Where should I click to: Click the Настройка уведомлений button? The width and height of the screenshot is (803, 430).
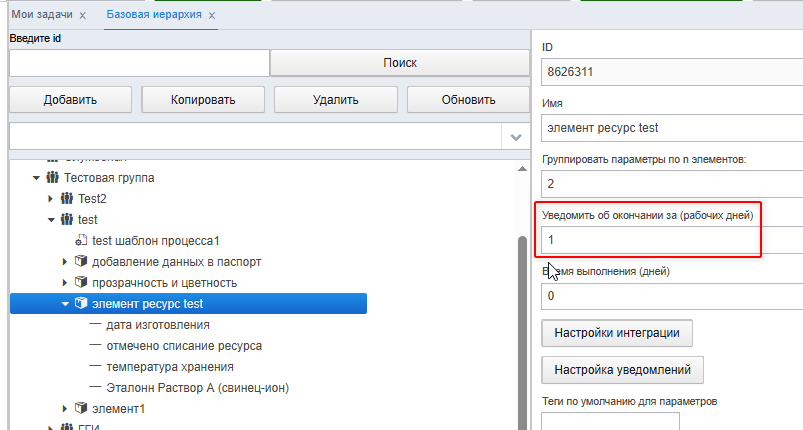(623, 370)
